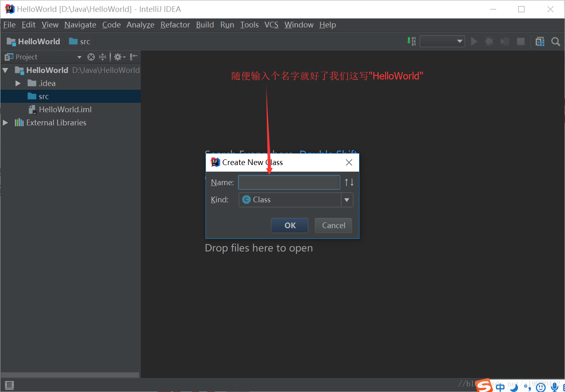The height and width of the screenshot is (392, 565).
Task: Click OK in the Create New Class dialog
Action: click(289, 225)
